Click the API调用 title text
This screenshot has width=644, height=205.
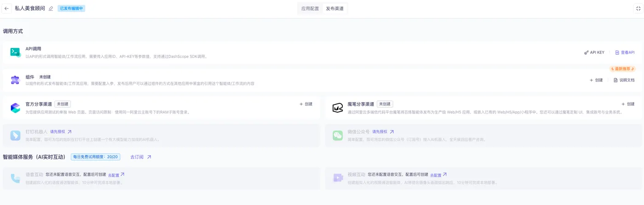click(x=33, y=49)
